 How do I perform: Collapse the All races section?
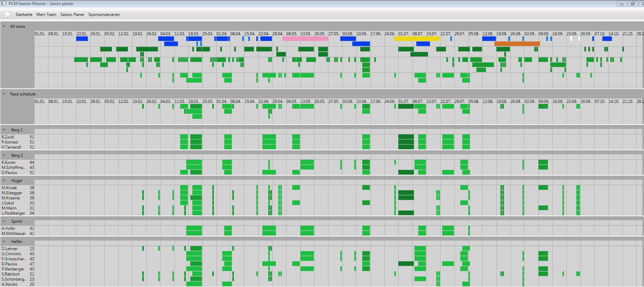4,26
